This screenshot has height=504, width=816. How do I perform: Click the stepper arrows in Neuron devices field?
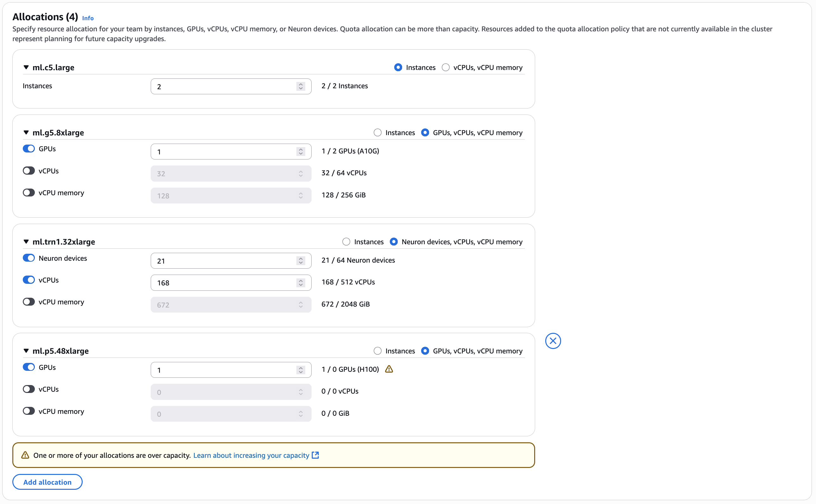(300, 261)
